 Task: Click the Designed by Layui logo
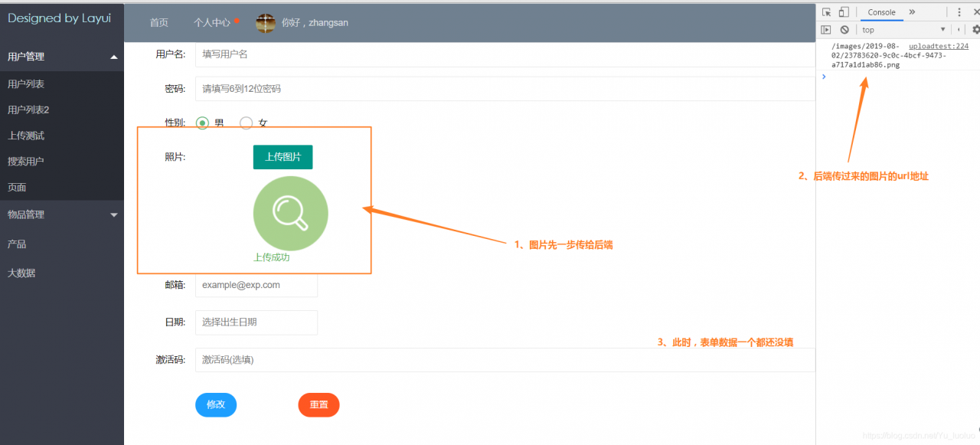(x=60, y=18)
